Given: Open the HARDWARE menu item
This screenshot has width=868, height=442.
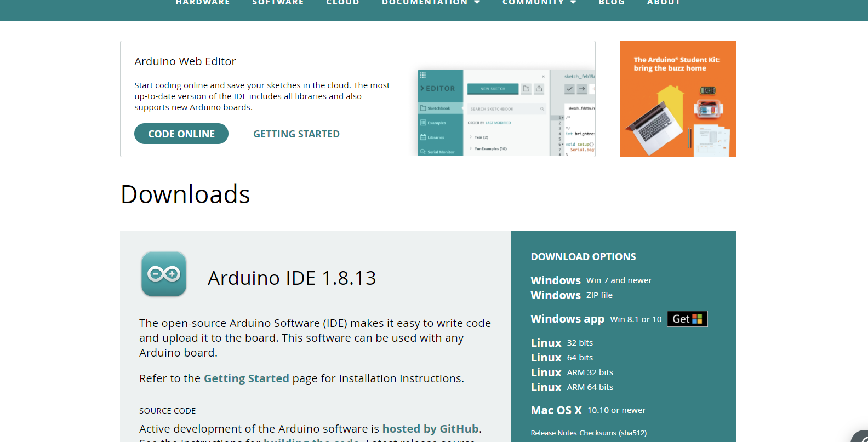Looking at the screenshot, I should pos(203,3).
